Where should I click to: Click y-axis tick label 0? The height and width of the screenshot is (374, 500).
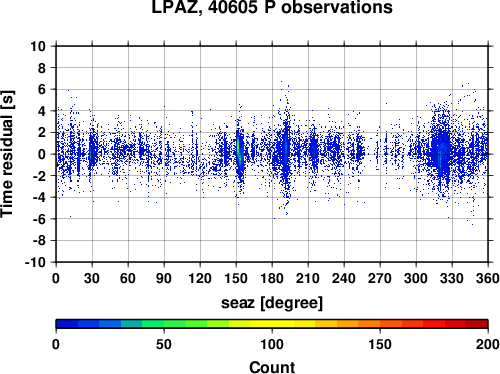42,154
